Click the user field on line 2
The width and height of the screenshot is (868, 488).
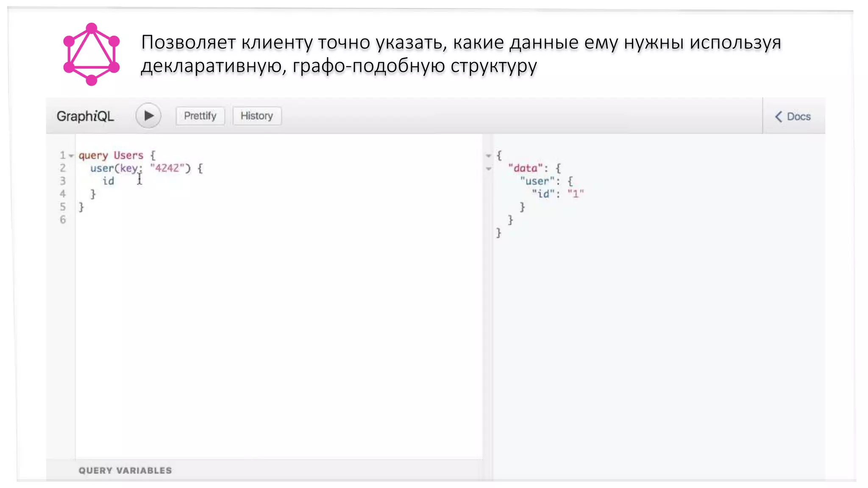[x=102, y=168]
